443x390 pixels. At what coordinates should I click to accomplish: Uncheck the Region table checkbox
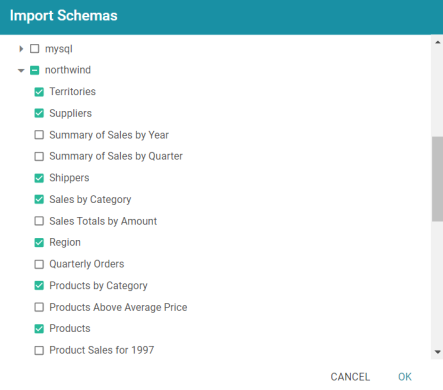tap(39, 242)
